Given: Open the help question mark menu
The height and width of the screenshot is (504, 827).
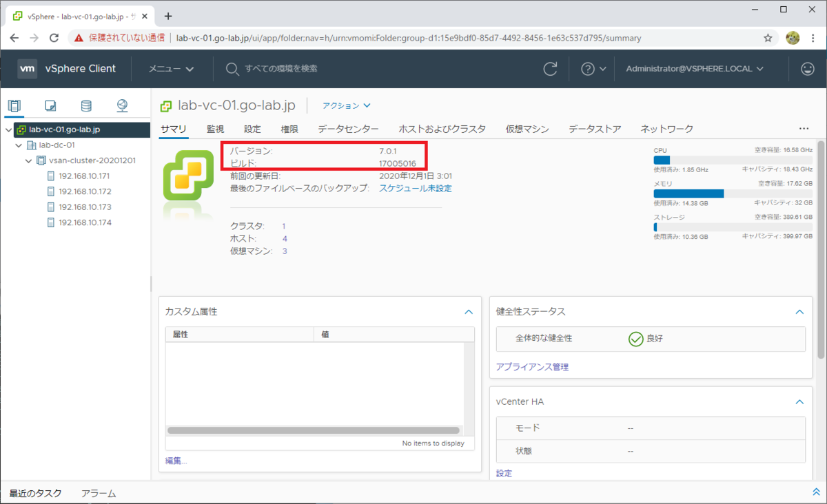Looking at the screenshot, I should point(593,69).
